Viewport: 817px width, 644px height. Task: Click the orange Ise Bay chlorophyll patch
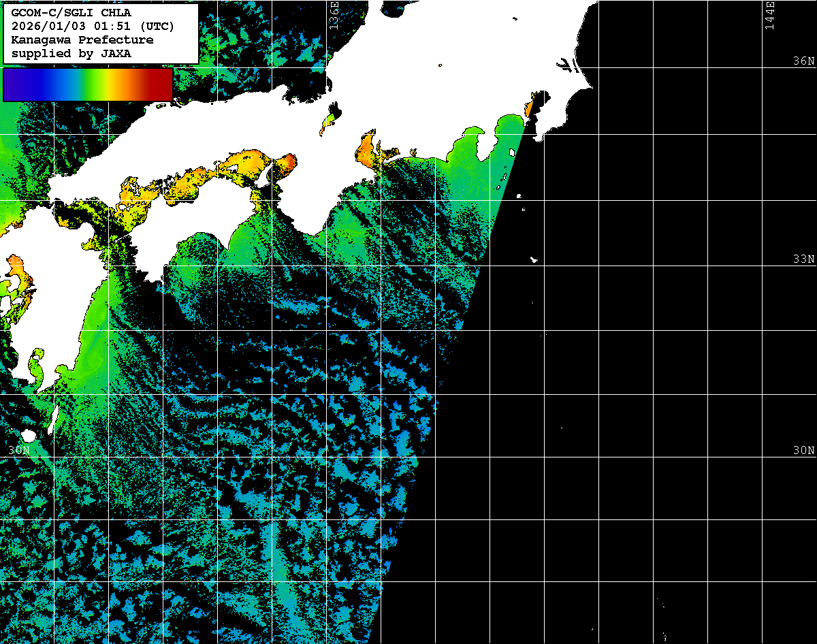[368, 150]
